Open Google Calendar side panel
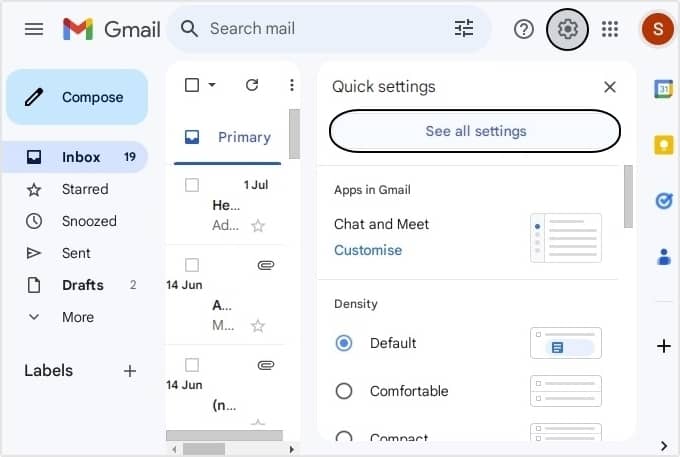Viewport: 680px width, 457px height. coord(664,89)
